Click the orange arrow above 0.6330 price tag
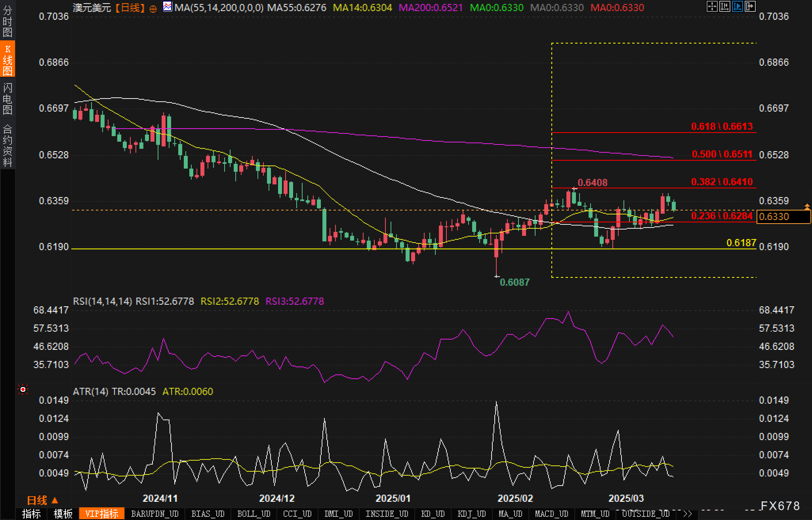Screen dimensions: 812x520 (x=807, y=206)
